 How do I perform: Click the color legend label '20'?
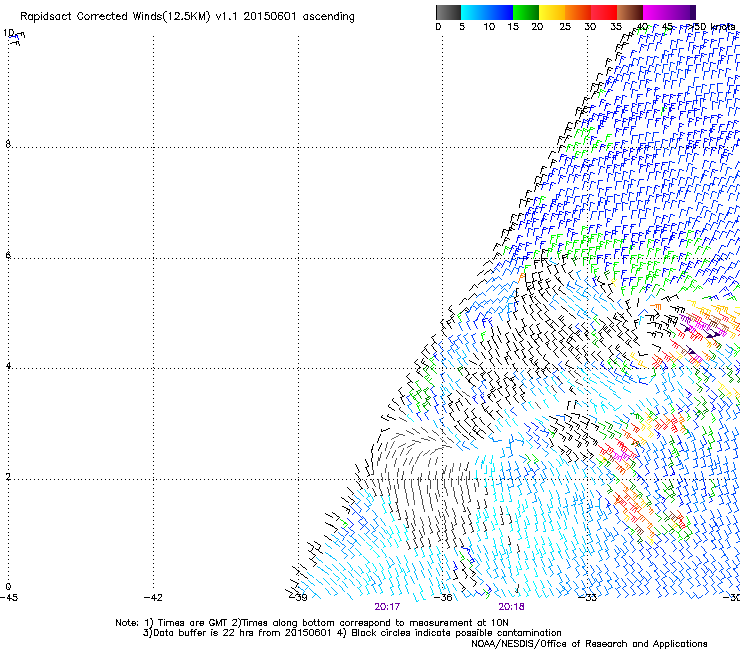tap(537, 27)
